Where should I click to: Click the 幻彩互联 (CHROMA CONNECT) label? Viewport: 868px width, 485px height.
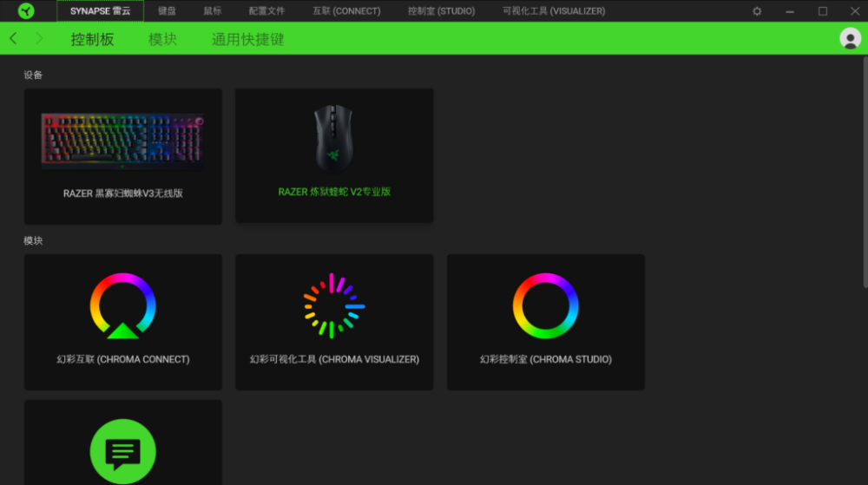point(123,359)
